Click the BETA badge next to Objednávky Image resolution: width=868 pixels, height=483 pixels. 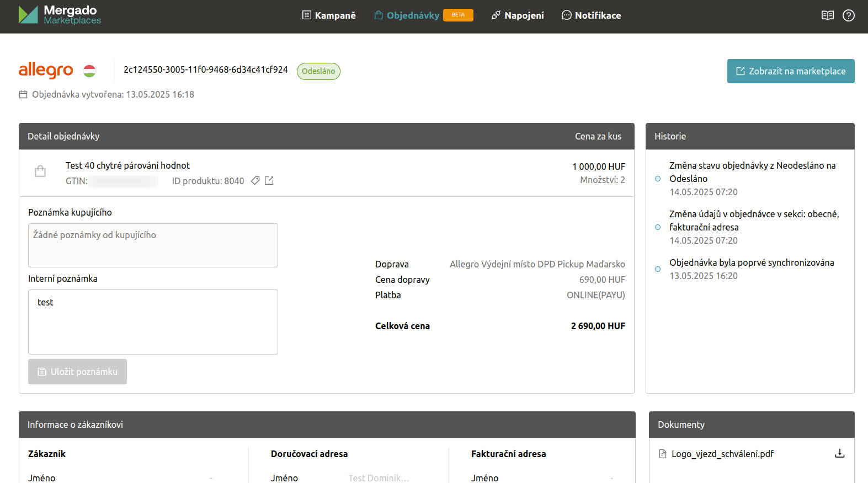click(458, 15)
